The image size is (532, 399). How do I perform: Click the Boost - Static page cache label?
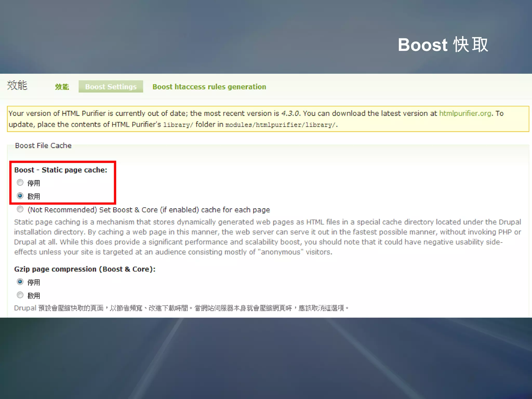61,170
